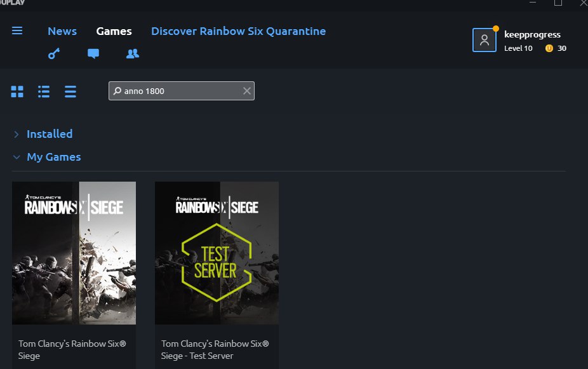This screenshot has height=369, width=588.
Task: Switch to large grid view
Action: click(17, 91)
